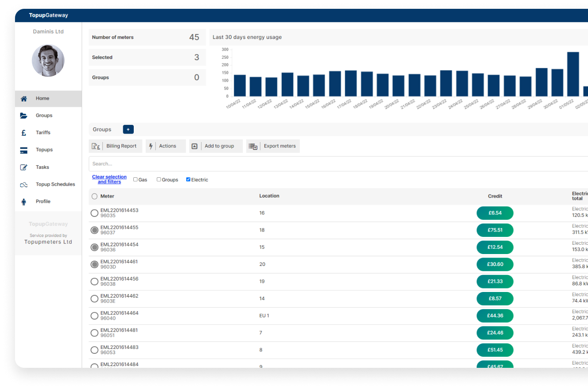Tick the Groups filter checkbox
This screenshot has width=588, height=389.
[159, 180]
